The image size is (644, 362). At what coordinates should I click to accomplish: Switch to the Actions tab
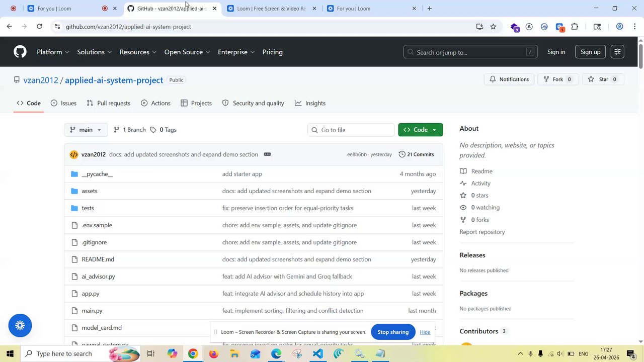155,103
